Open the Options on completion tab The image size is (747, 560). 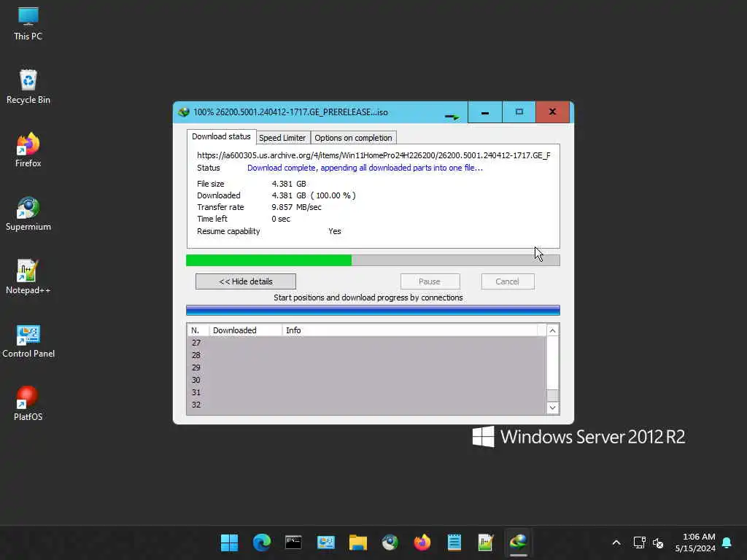point(353,138)
